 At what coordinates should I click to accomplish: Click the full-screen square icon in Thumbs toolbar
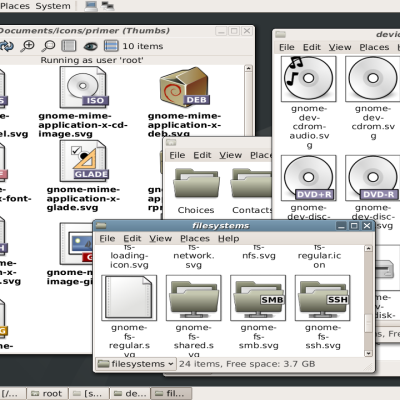coord(69,46)
